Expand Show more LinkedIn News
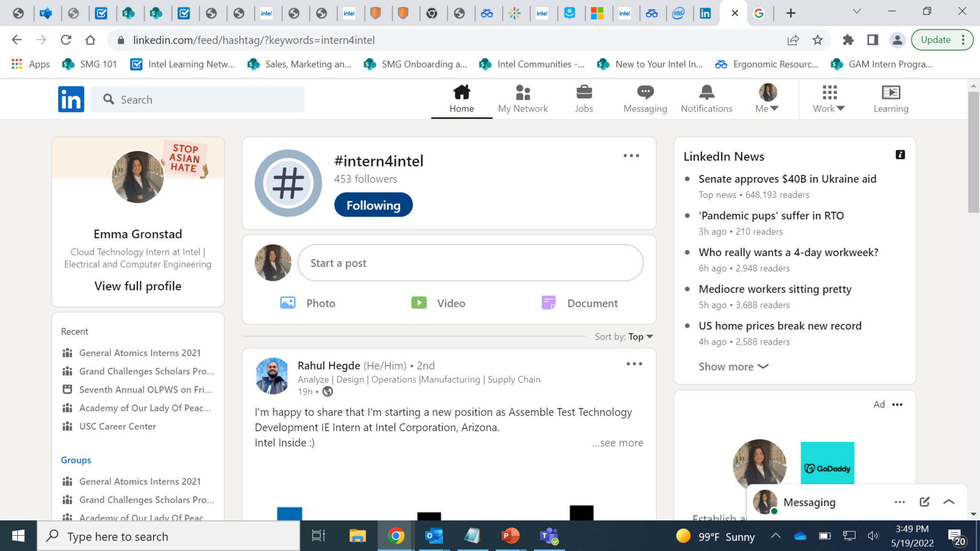Viewport: 980px width, 551px height. point(733,367)
